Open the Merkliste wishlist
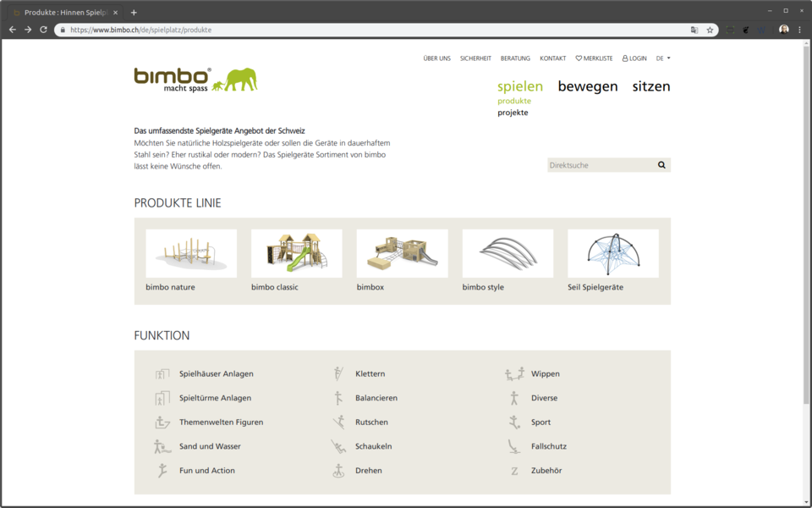The image size is (812, 508). click(594, 58)
